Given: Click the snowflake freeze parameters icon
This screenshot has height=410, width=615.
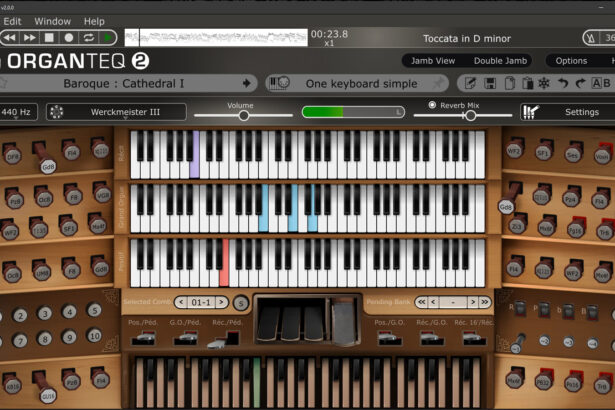Looking at the screenshot, I should [x=544, y=83].
